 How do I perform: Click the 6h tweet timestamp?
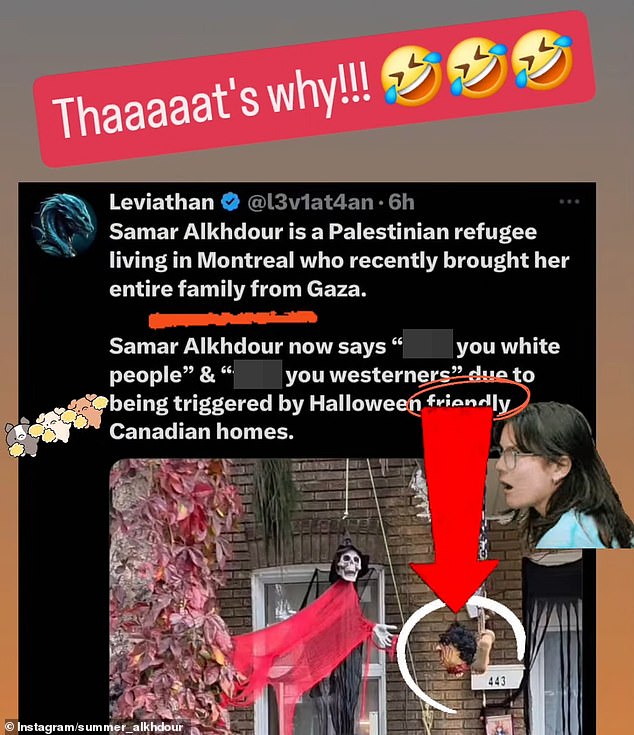402,202
